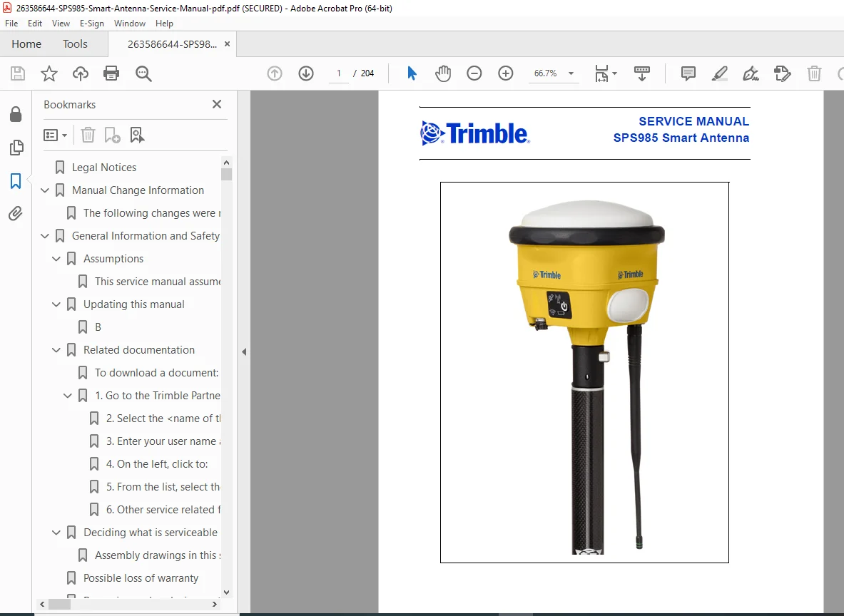This screenshot has width=844, height=616.
Task: Add file to starred favorites
Action: coord(49,73)
